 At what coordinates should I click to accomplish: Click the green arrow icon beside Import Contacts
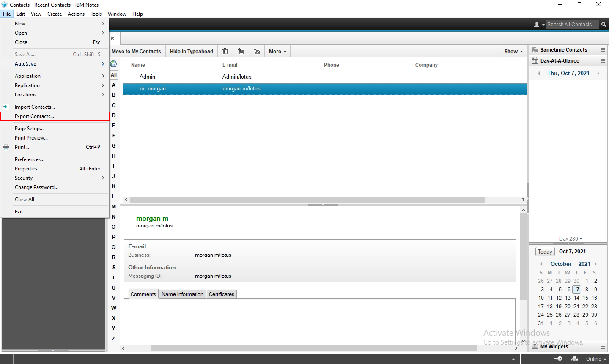tap(5, 107)
